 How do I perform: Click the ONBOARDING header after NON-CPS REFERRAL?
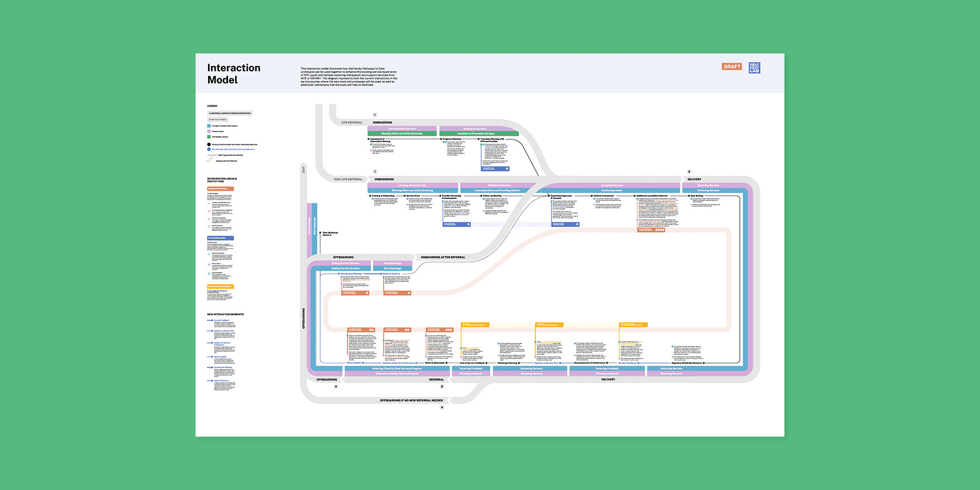click(x=384, y=179)
